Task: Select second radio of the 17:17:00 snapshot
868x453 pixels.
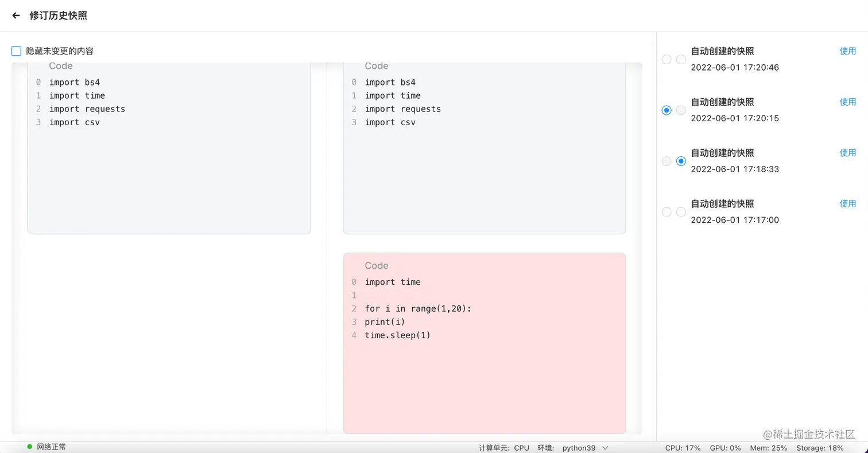Action: point(681,212)
